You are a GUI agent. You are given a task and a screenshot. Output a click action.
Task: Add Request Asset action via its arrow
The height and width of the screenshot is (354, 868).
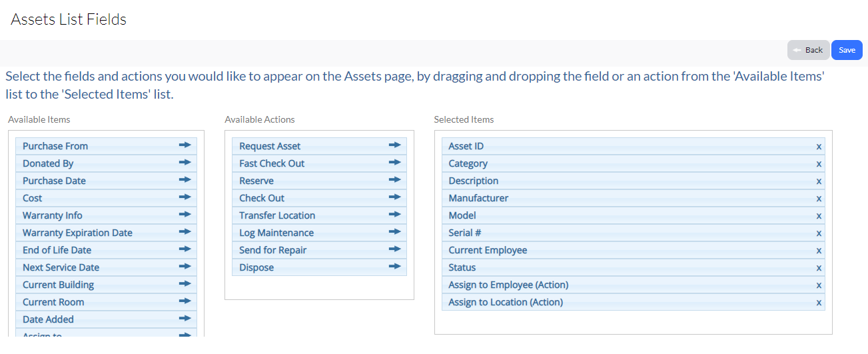click(395, 145)
